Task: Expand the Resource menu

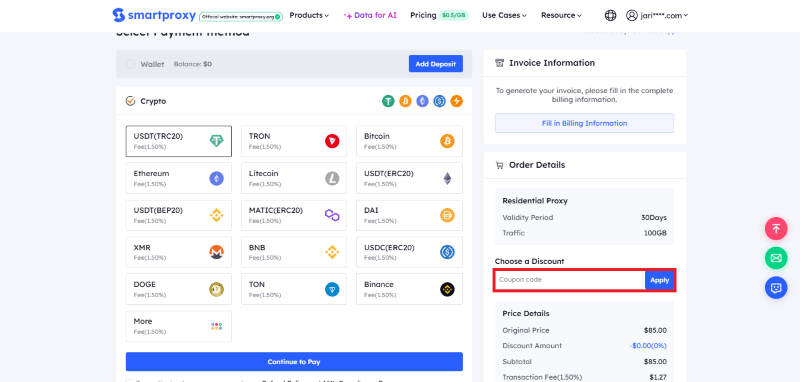Action: tap(561, 15)
